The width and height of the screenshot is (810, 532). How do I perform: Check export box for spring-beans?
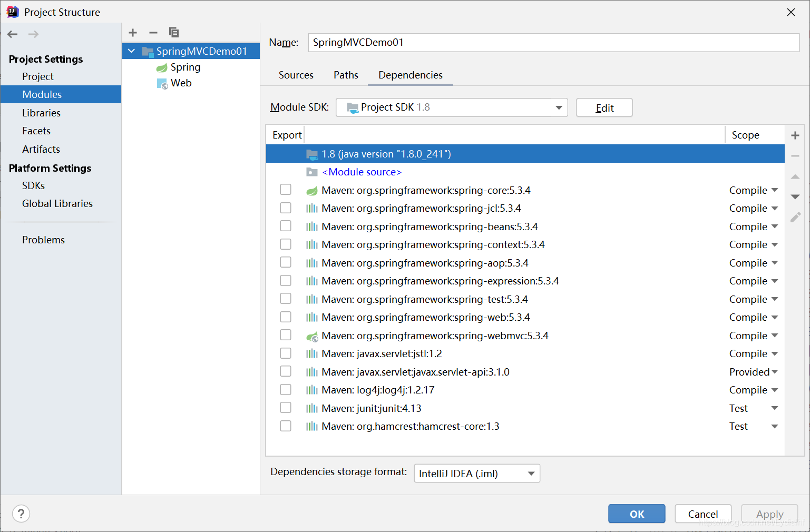point(286,226)
